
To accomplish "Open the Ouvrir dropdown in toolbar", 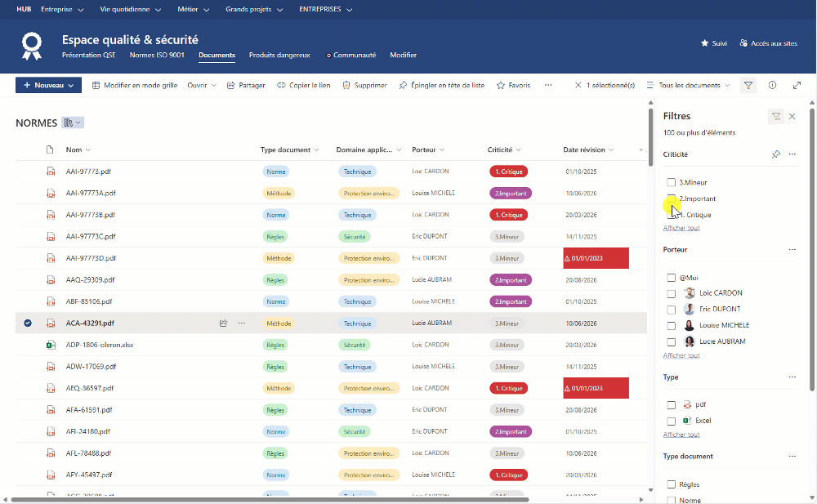I will pyautogui.click(x=202, y=85).
